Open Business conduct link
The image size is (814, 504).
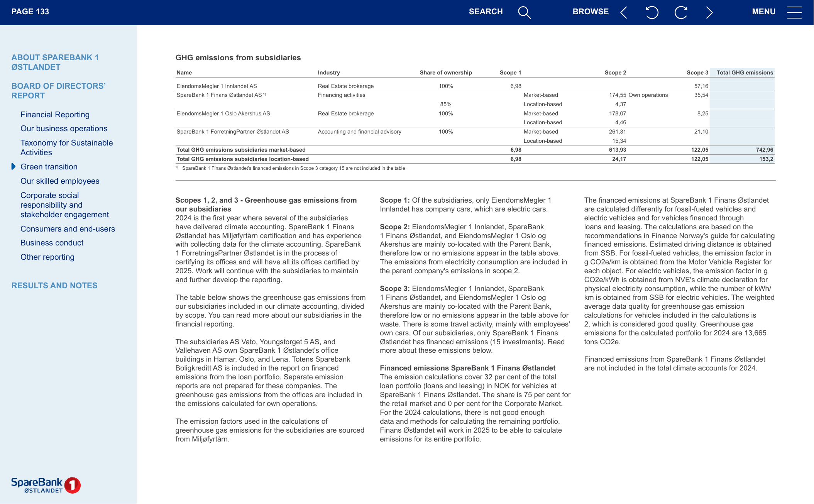[52, 243]
